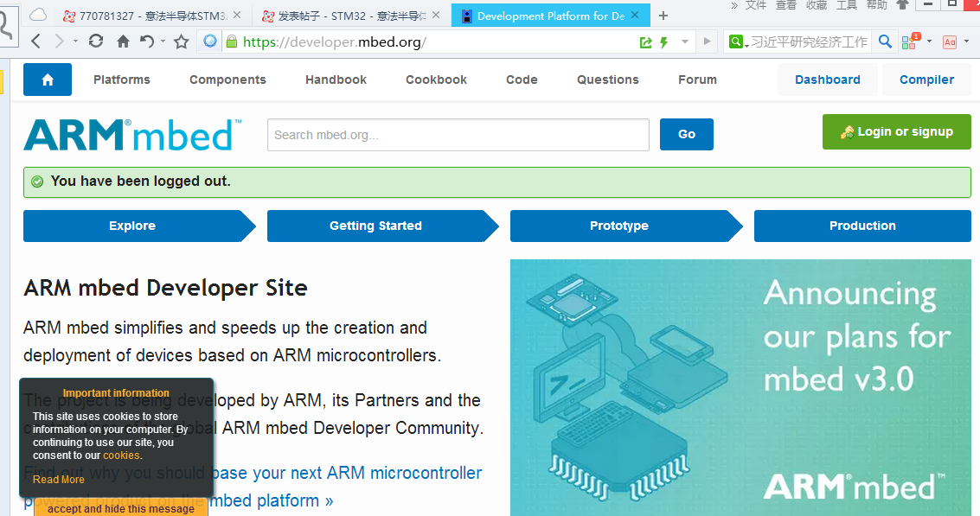Open address bar history dropdown arrow
This screenshot has width=980, height=516.
685,41
